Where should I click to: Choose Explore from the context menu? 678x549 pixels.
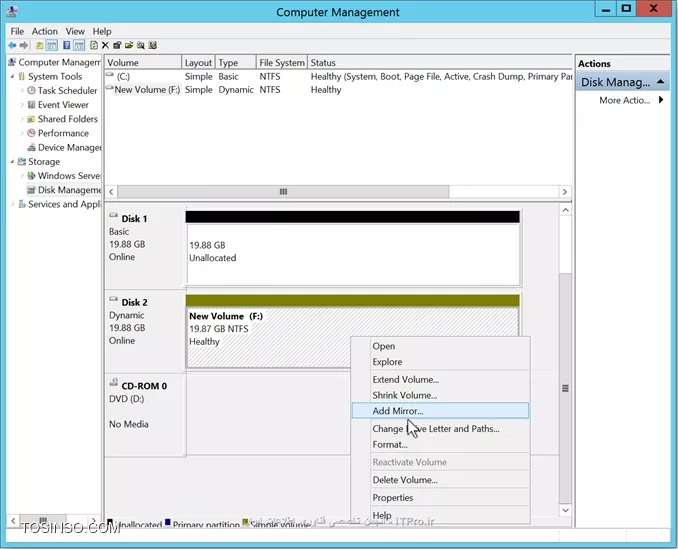(x=440, y=362)
